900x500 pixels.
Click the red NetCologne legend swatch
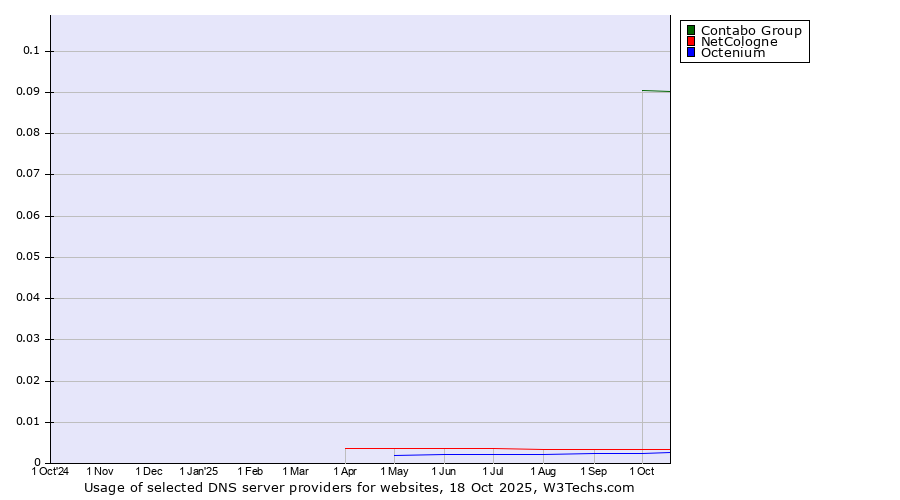point(690,41)
